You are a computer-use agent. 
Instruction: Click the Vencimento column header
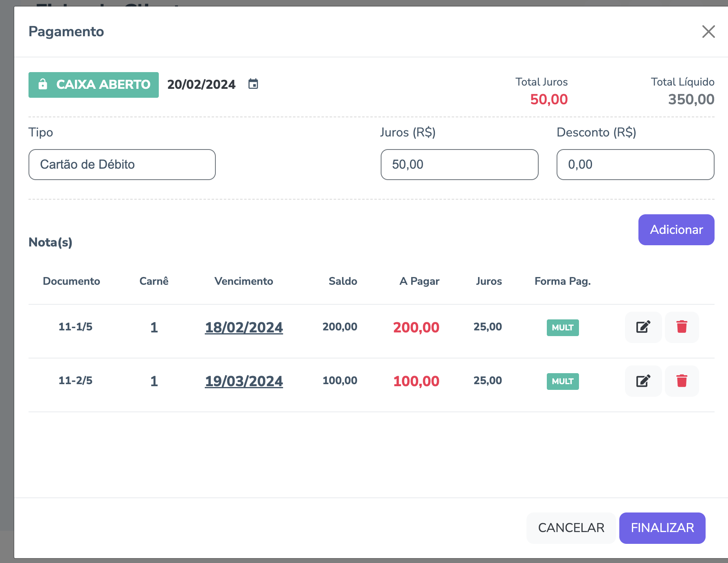(x=243, y=281)
